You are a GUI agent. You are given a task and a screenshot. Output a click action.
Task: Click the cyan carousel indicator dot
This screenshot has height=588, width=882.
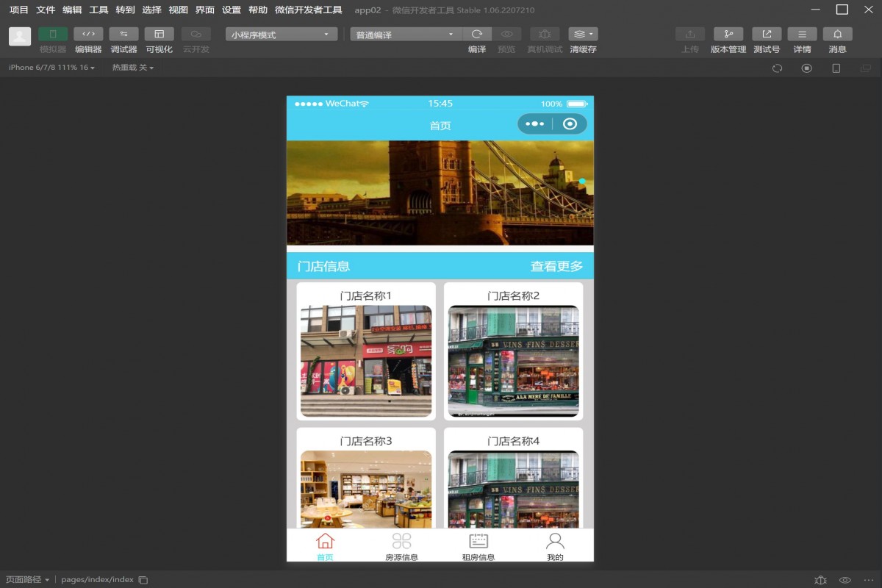pos(582,181)
